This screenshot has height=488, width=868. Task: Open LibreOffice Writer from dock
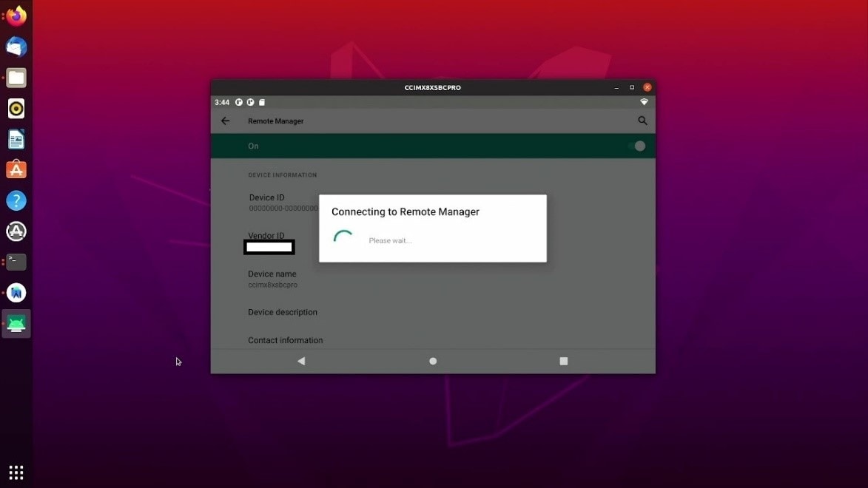click(x=16, y=139)
